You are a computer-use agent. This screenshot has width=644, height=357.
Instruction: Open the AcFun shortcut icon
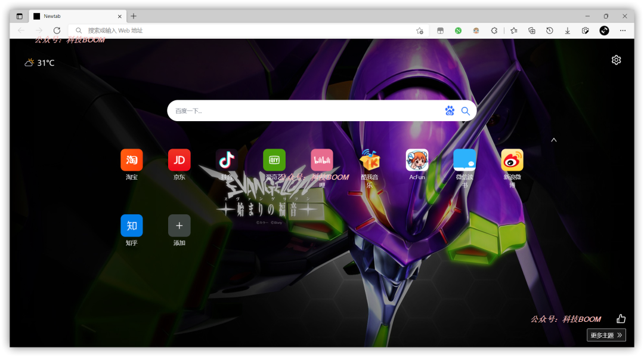(417, 160)
